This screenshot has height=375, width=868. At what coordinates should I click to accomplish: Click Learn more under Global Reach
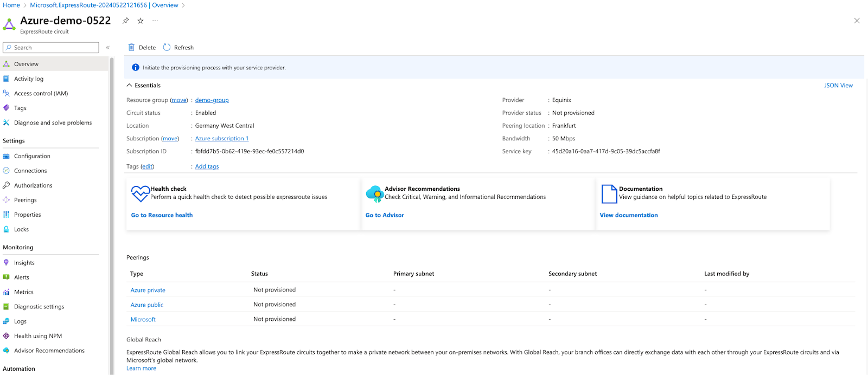(x=142, y=368)
